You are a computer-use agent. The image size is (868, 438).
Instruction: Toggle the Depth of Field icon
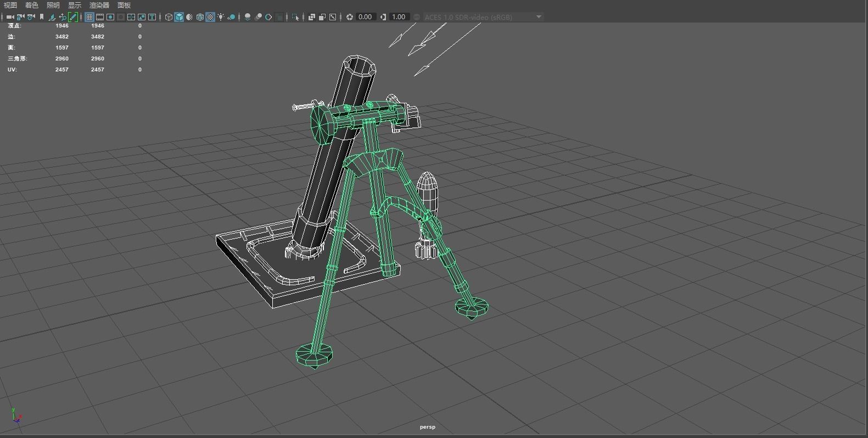[x=279, y=17]
